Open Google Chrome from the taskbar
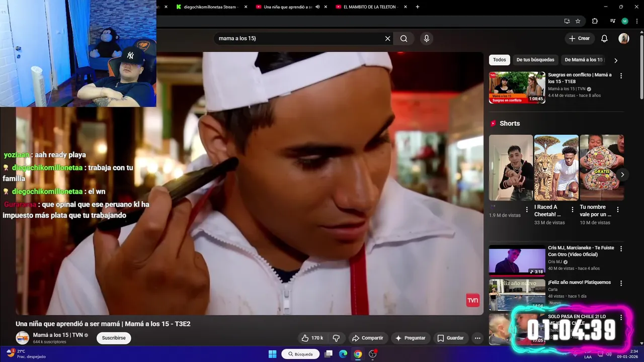644x362 pixels. tap(358, 354)
